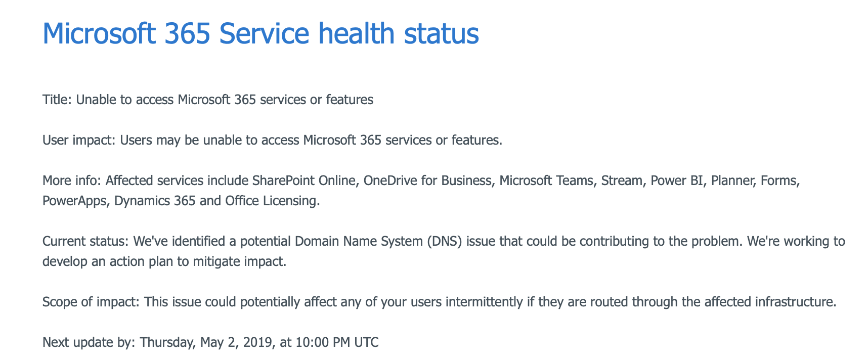Click the date "Thursday, May 2, 2019"
868x361 pixels.
click(x=207, y=342)
